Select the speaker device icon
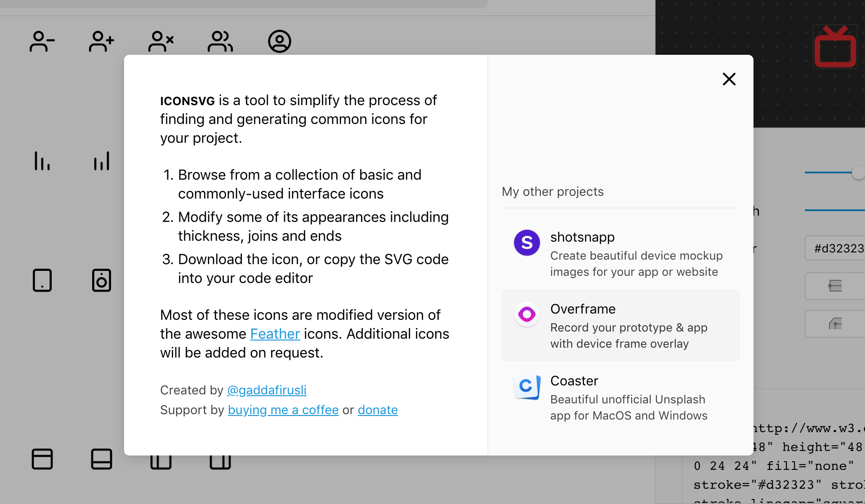865x504 pixels. pyautogui.click(x=102, y=280)
